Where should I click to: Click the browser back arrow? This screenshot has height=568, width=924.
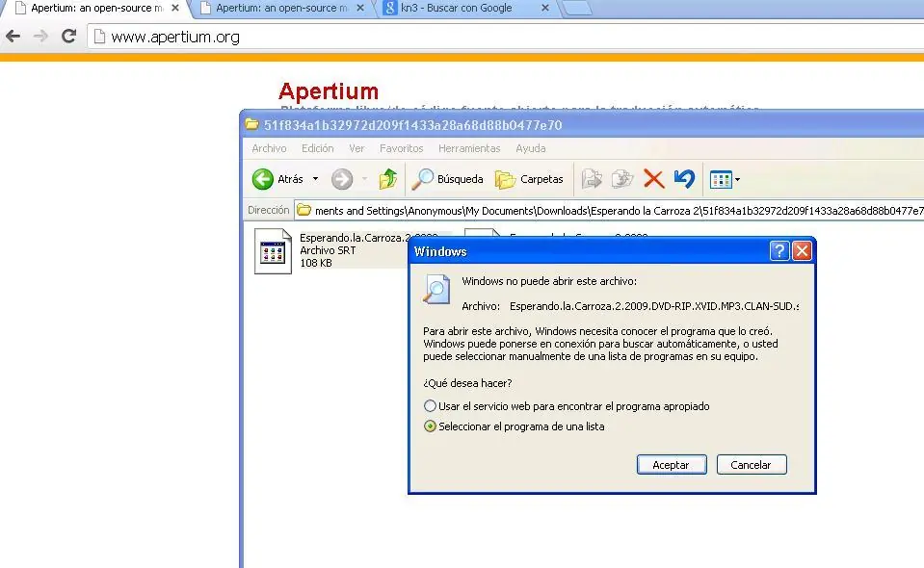13,37
